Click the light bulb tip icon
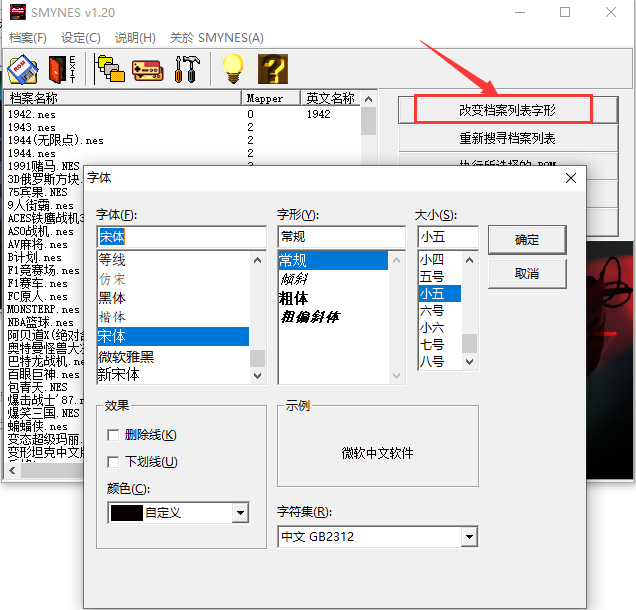The height and width of the screenshot is (610, 636). point(233,68)
